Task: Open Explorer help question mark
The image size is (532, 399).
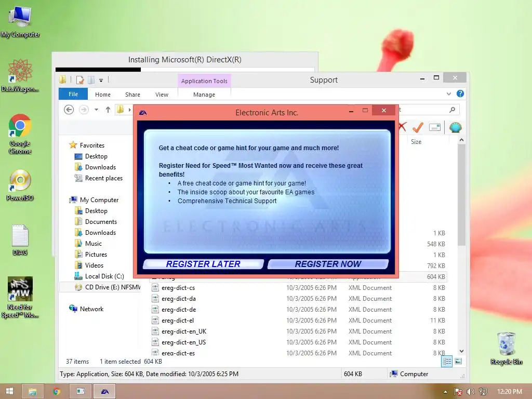Action: point(460,94)
